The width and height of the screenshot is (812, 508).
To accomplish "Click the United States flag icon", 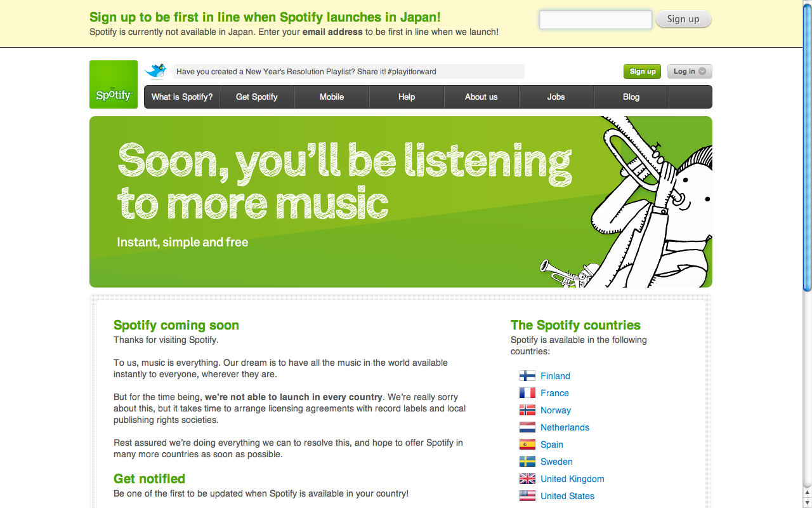I will tap(527, 496).
